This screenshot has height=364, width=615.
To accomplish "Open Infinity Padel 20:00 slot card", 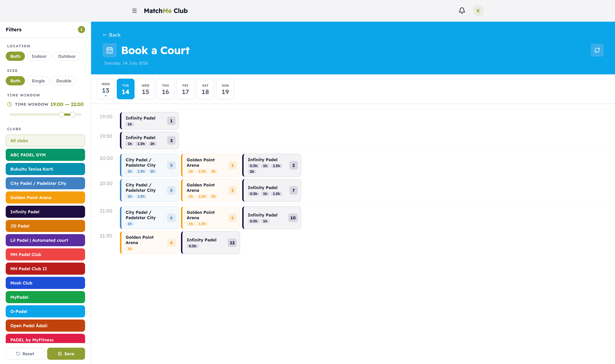I will [271, 165].
